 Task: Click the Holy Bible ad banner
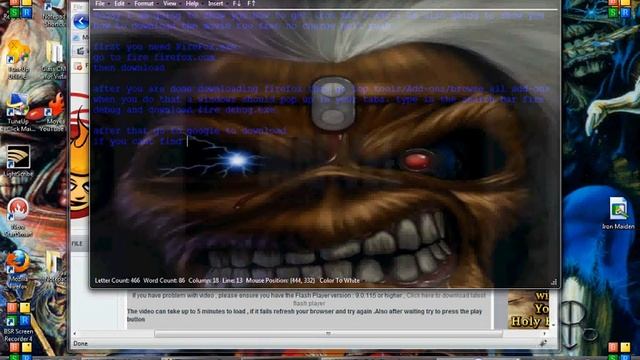click(528, 309)
